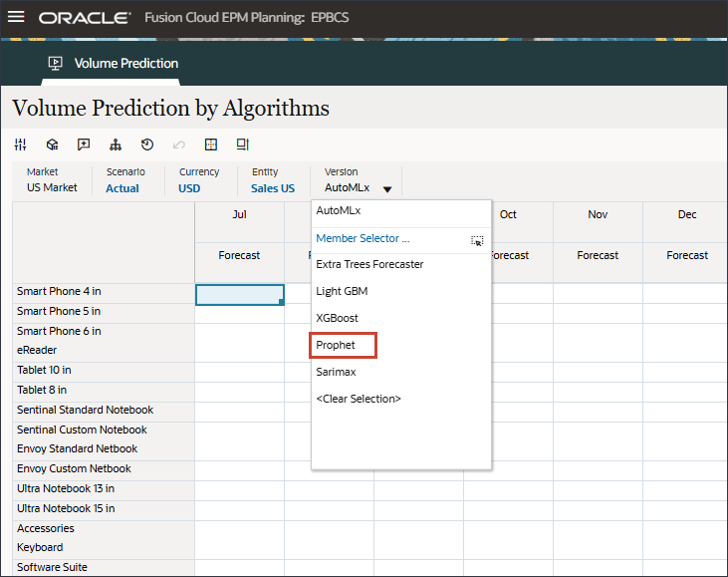This screenshot has height=577, width=728.
Task: Click the Sales US entity link
Action: (273, 188)
